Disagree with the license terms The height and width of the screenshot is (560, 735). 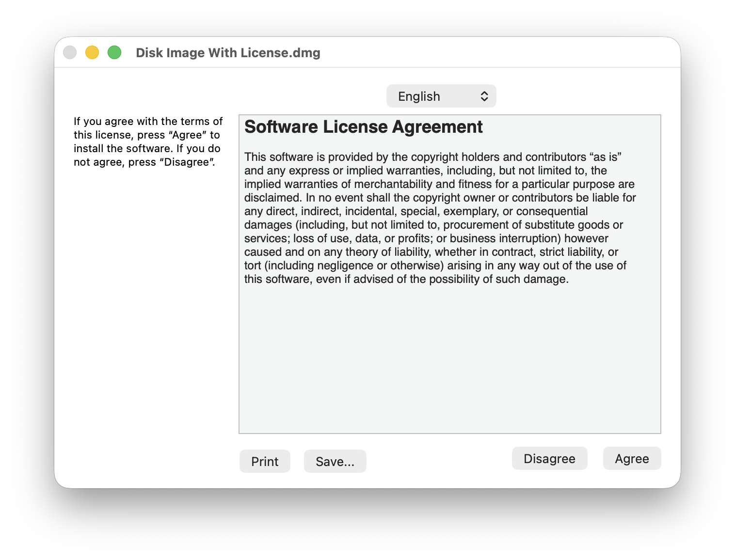pyautogui.click(x=549, y=458)
